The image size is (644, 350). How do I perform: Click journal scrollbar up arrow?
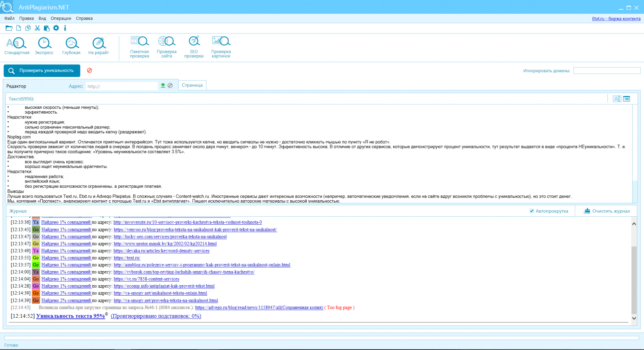(x=634, y=224)
